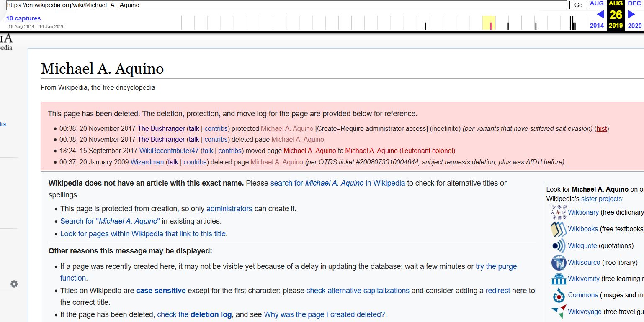Image resolution: width=644 pixels, height=322 pixels.
Task: Open the Commons text link
Action: click(583, 295)
